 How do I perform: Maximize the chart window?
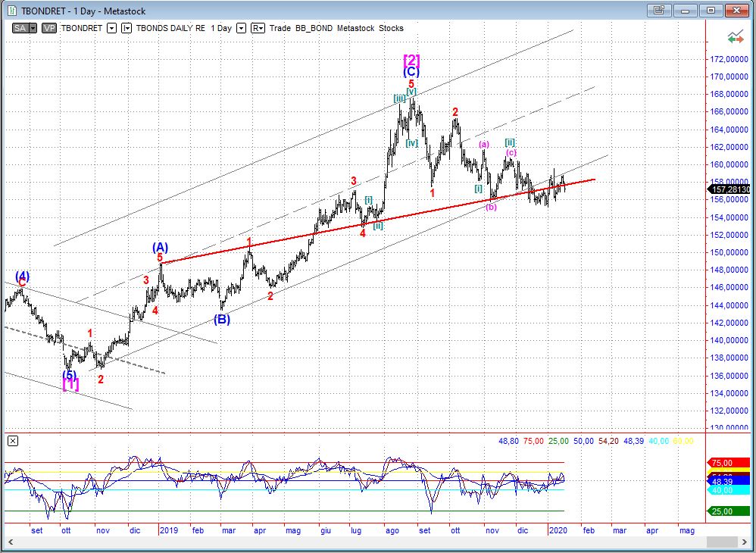[x=711, y=10]
